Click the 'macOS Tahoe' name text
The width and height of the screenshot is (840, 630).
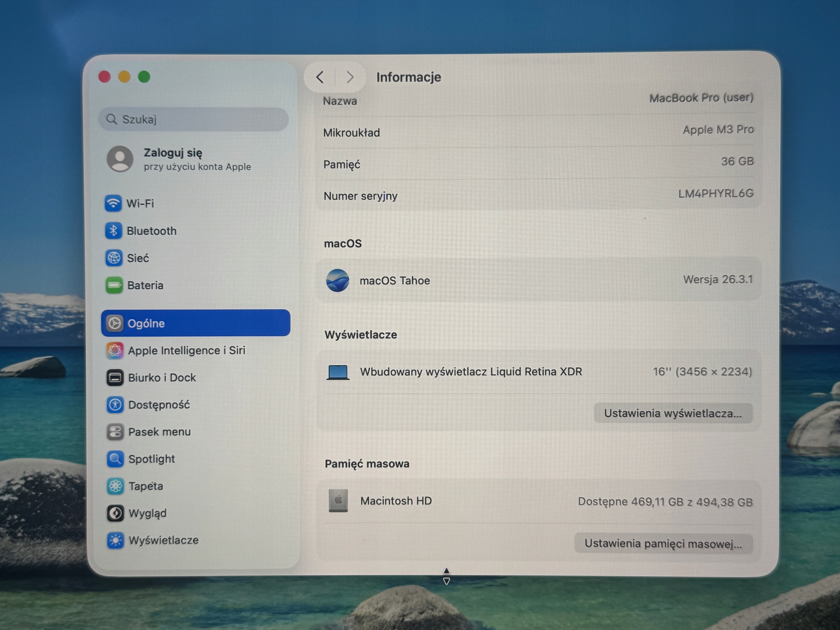tap(395, 281)
